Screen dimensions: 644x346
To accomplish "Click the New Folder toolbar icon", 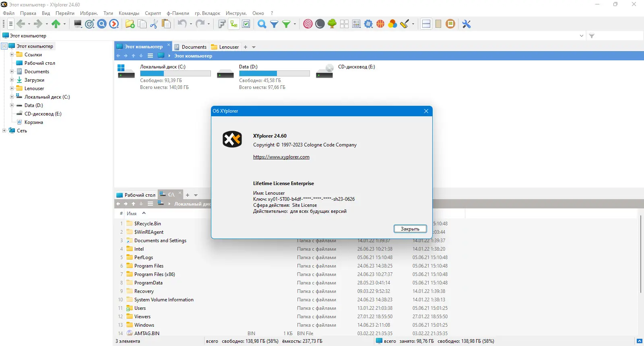I will 130,24.
